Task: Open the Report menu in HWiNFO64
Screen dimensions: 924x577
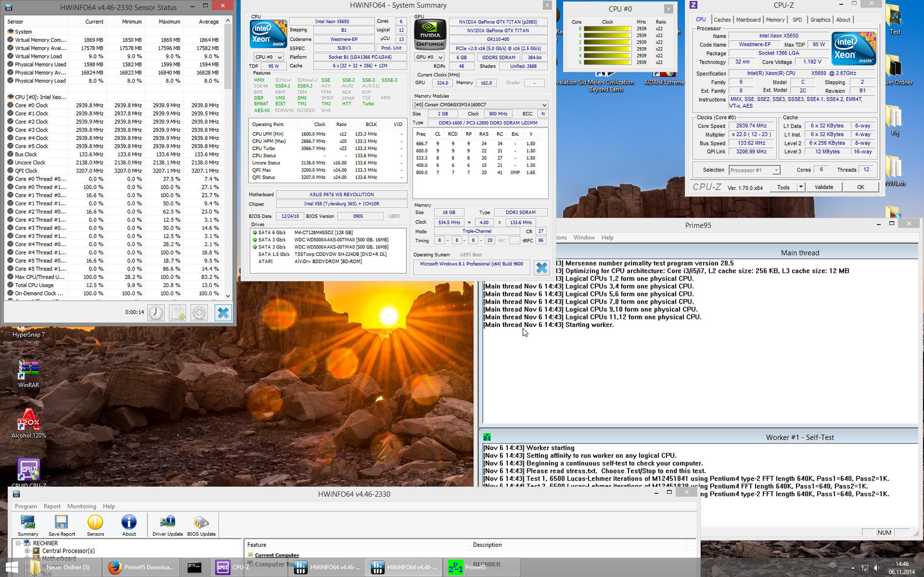Action: click(52, 506)
